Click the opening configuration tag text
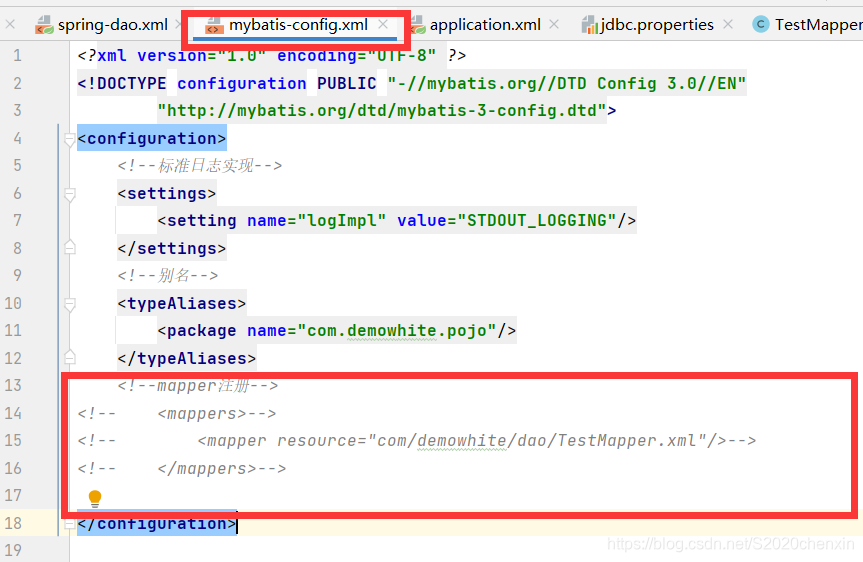The image size is (863, 562). tap(152, 138)
